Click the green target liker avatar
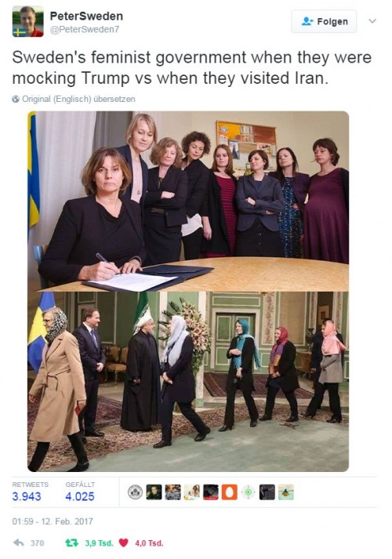This screenshot has height=559, width=392. tap(249, 492)
